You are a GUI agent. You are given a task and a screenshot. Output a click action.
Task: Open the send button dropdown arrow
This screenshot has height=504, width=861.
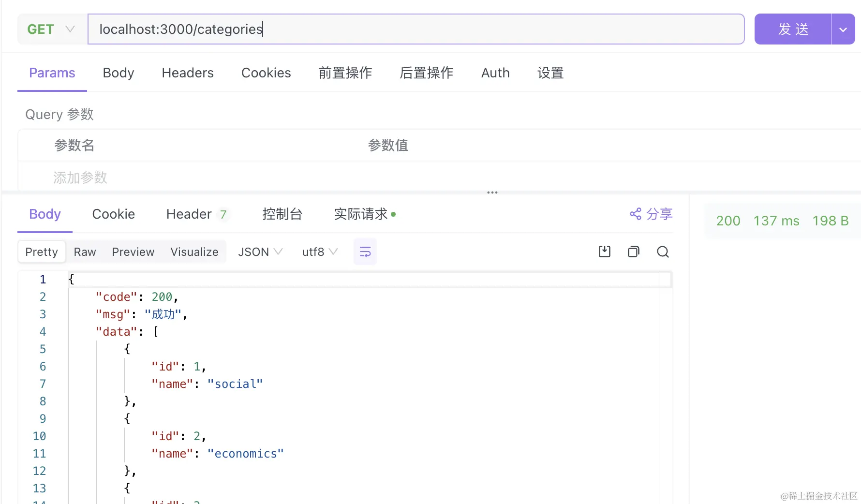pyautogui.click(x=843, y=30)
